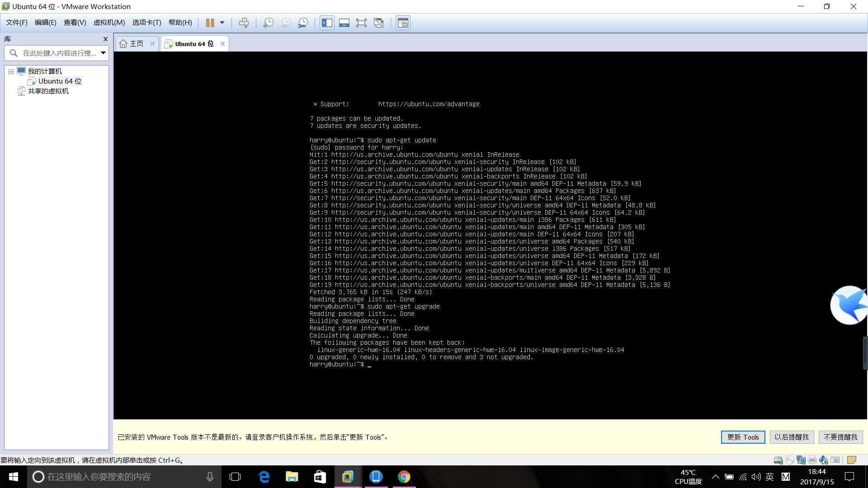This screenshot has width=868, height=488.
Task: Send Ctrl+Alt+Del to the VM
Action: click(x=244, y=23)
